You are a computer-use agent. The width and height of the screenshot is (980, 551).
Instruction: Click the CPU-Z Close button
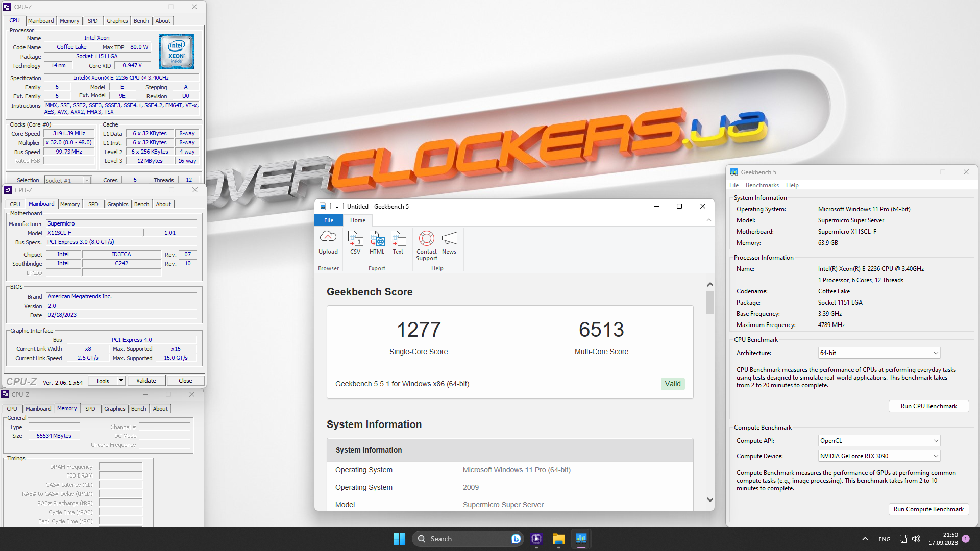[185, 381]
